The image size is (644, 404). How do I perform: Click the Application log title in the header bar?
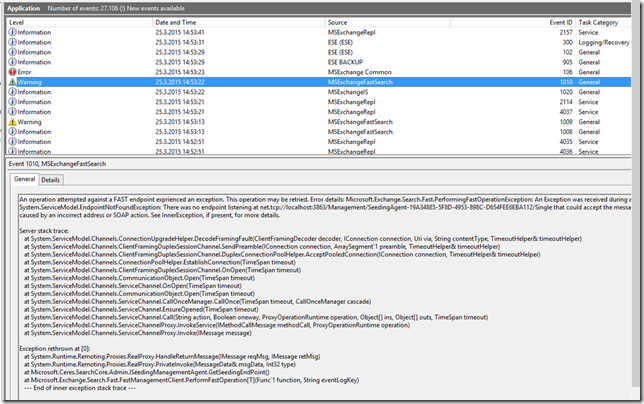coord(24,8)
